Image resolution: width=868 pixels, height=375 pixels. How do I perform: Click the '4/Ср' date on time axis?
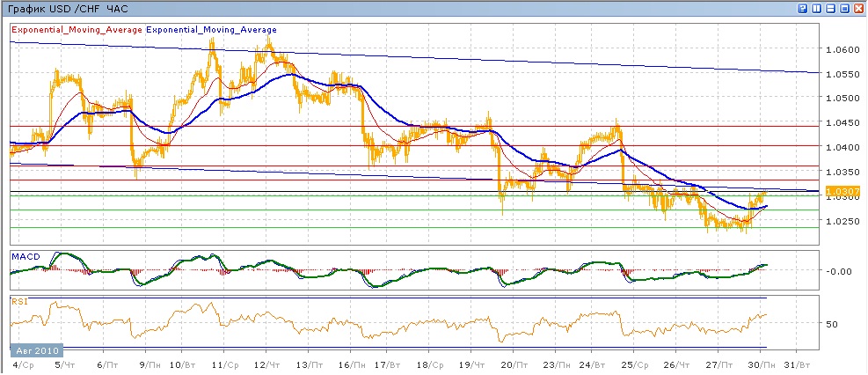point(22,363)
